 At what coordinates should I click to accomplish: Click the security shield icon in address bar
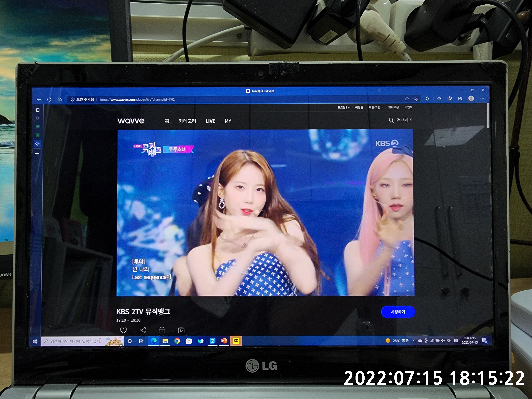coord(72,100)
